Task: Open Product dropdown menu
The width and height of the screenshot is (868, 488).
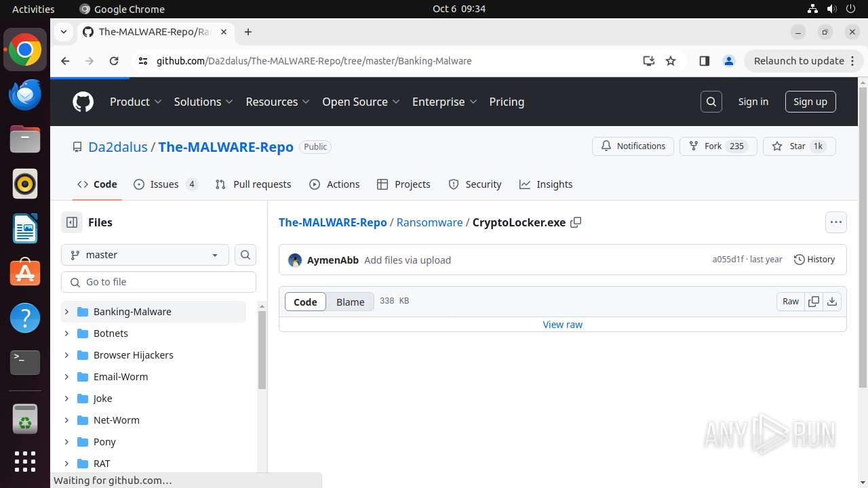Action: point(136,102)
